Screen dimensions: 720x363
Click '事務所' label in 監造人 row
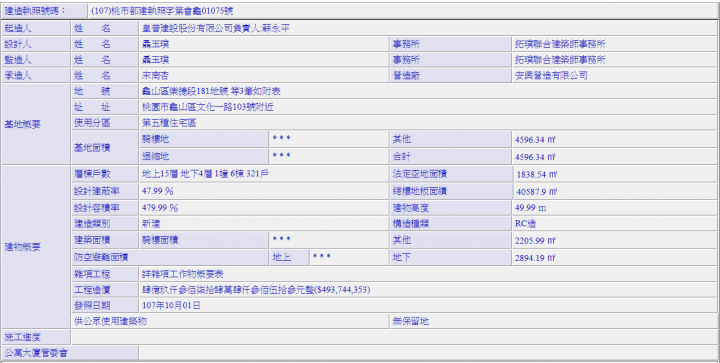[x=406, y=60]
